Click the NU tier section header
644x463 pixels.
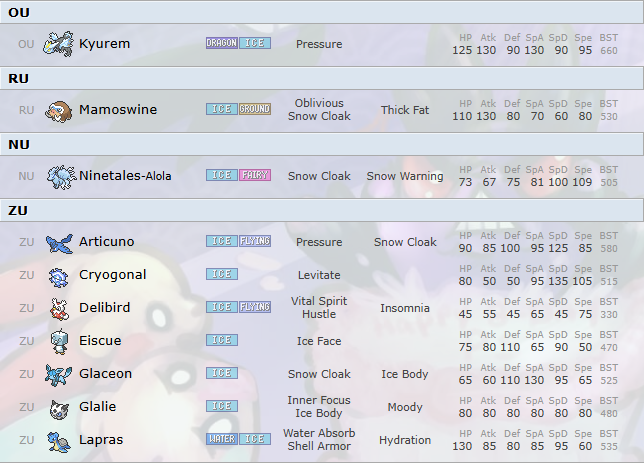click(x=322, y=145)
